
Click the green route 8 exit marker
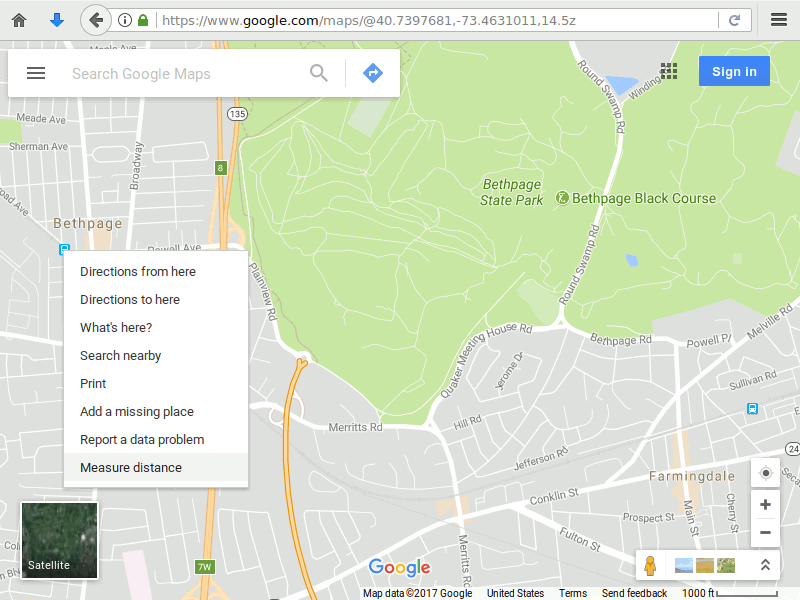click(220, 168)
